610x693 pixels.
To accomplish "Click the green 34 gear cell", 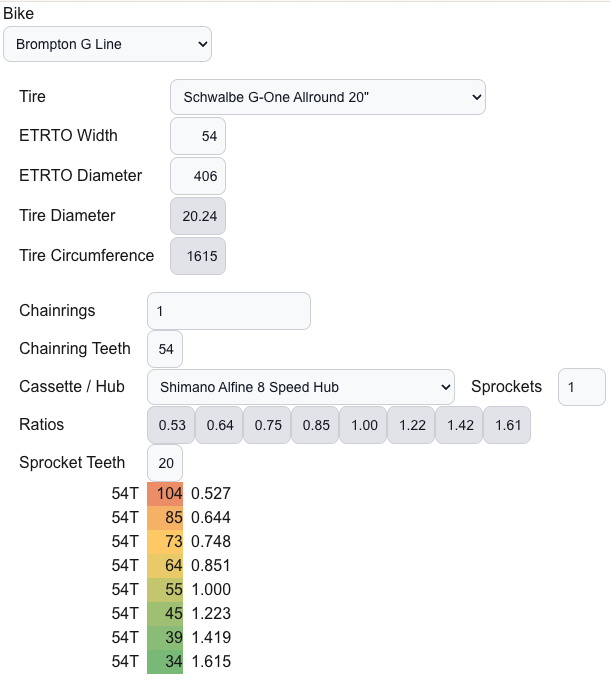I will coord(165,662).
